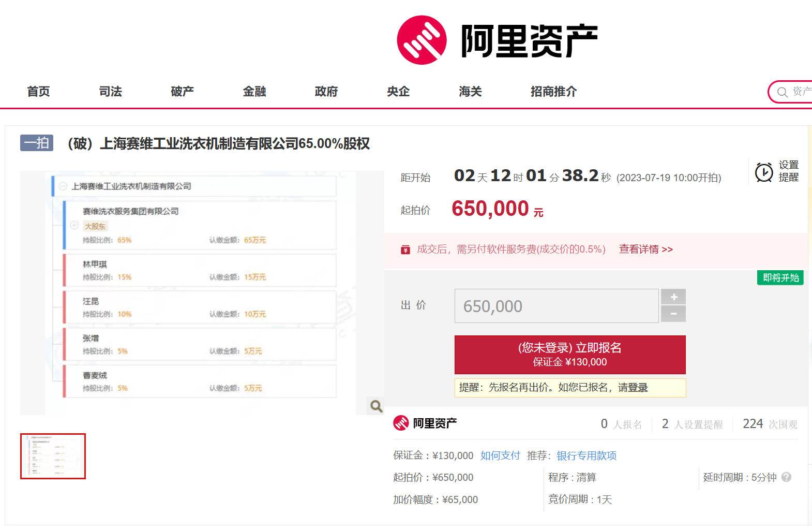Click 加价幅度 ¥65,000 text
The height and width of the screenshot is (529, 812).
tap(435, 499)
